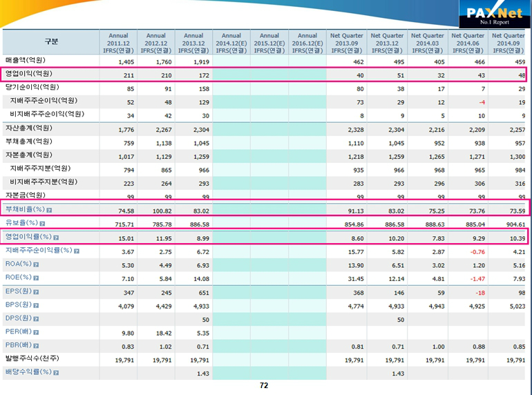532x395 pixels.
Task: Click the EPS(원) question mark icon
Action: (36, 291)
